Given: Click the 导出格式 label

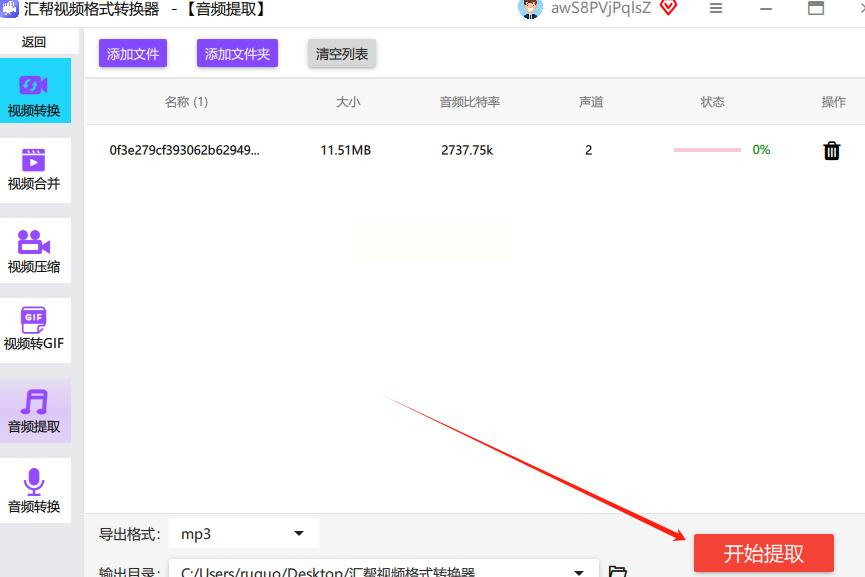Looking at the screenshot, I should (130, 534).
